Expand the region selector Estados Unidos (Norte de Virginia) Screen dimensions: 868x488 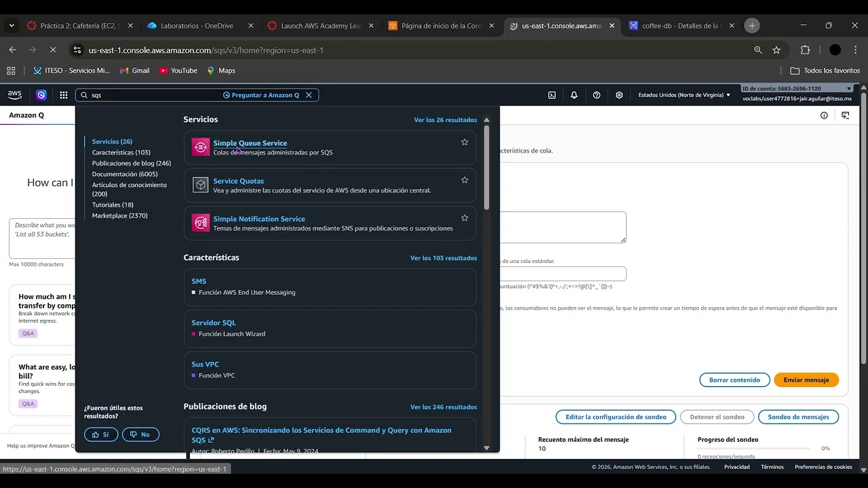(x=684, y=95)
